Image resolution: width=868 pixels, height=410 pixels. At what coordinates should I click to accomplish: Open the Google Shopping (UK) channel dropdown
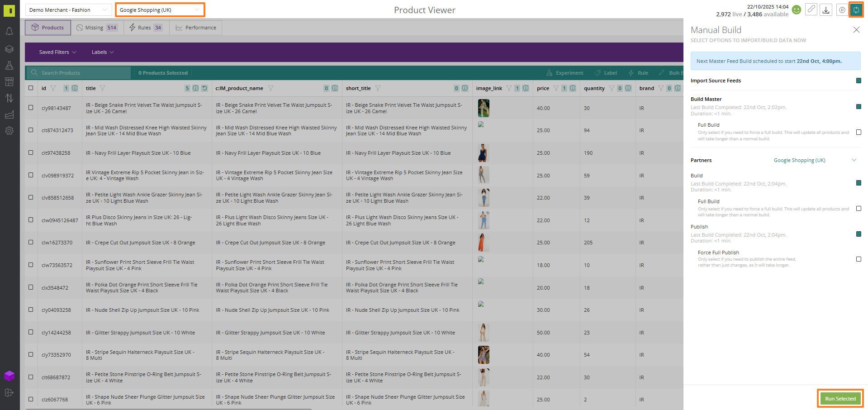[160, 10]
